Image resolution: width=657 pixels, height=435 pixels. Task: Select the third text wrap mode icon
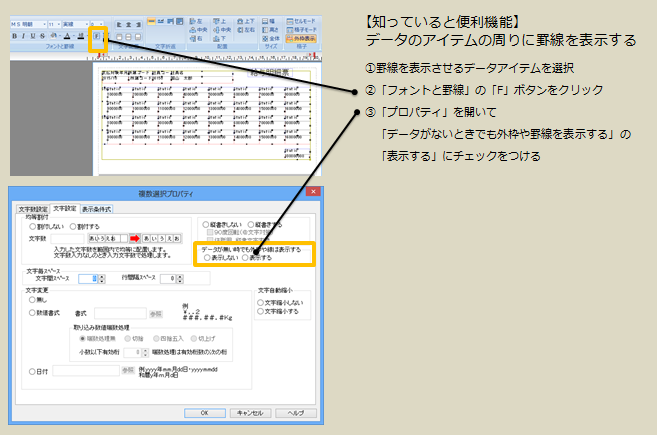pos(171,21)
